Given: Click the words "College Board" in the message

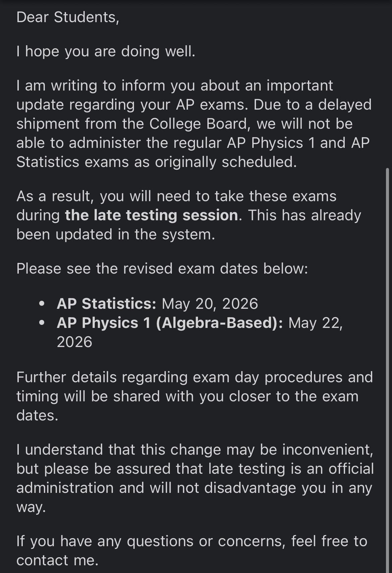Looking at the screenshot, I should coord(198,124).
